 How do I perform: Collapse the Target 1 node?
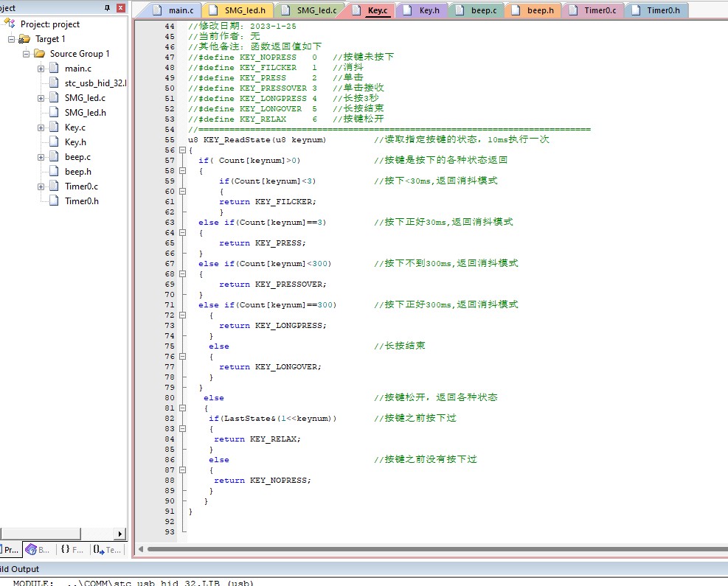12,39
